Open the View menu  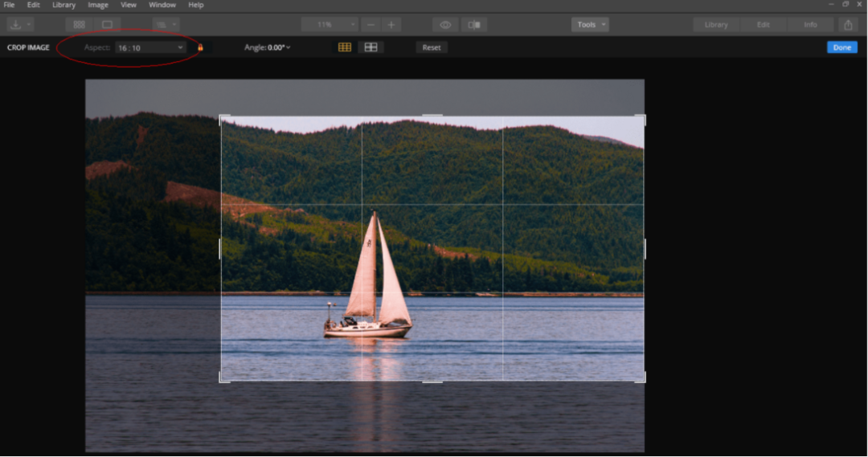pos(129,5)
